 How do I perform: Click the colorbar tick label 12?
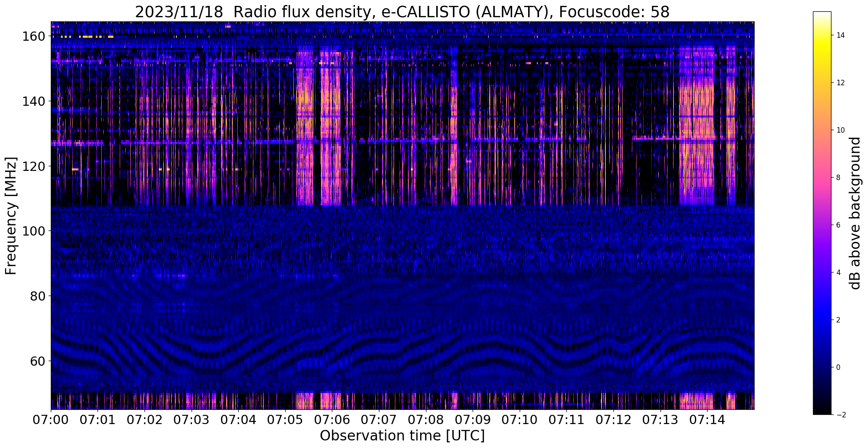point(841,83)
